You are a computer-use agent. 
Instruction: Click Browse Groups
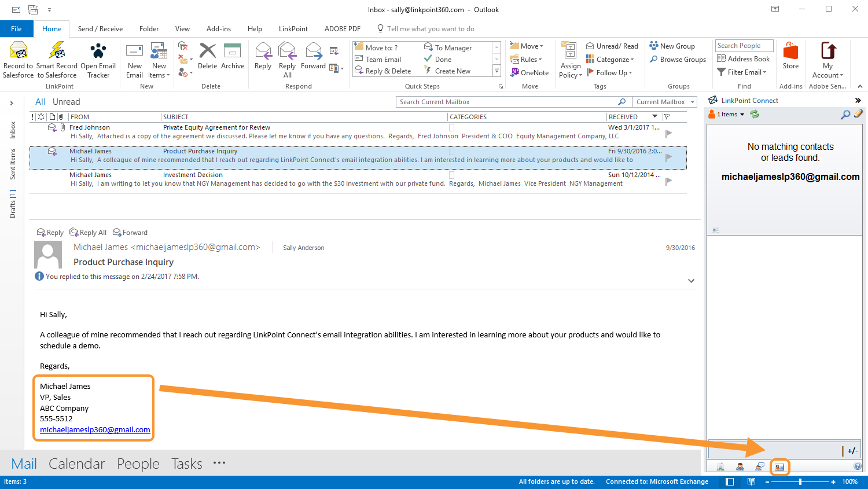click(678, 60)
